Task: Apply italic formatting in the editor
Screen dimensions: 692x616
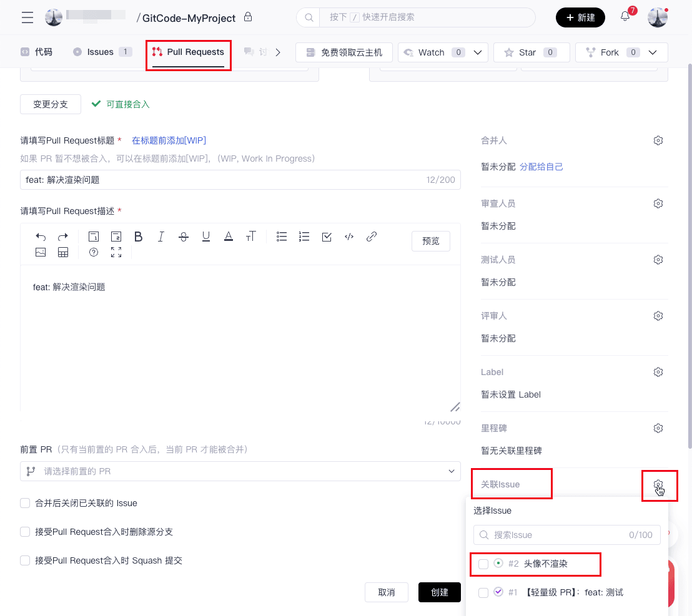Action: [x=161, y=237]
